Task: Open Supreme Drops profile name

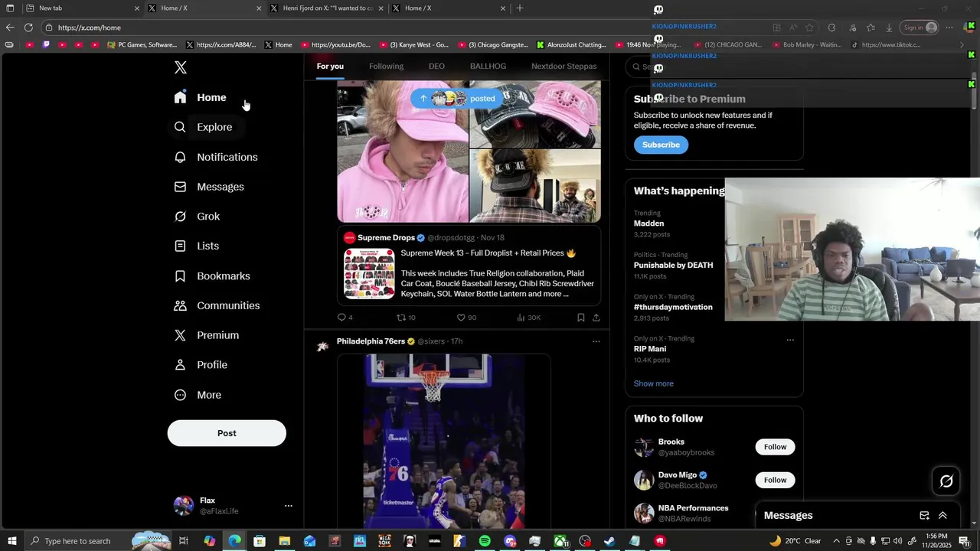Action: coord(386,238)
